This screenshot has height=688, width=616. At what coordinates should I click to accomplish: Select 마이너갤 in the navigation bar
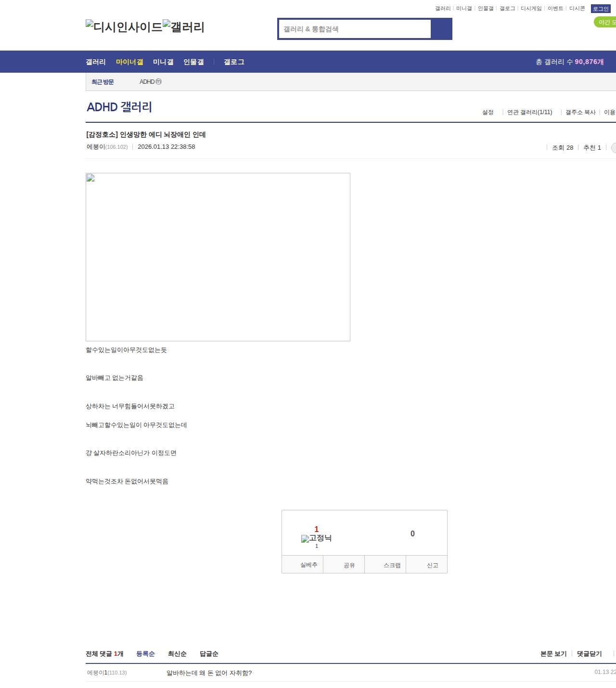129,62
